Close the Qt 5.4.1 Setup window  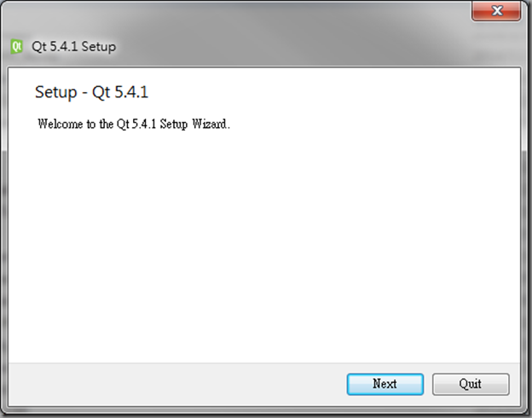(x=496, y=11)
